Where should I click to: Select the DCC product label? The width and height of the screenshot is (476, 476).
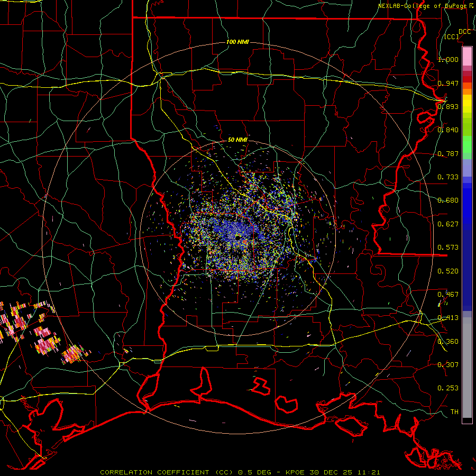pyautogui.click(x=464, y=32)
